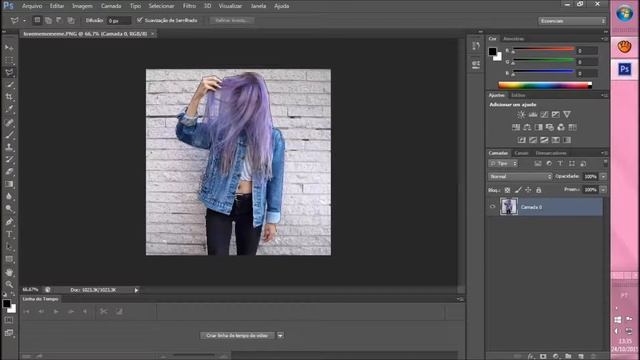Click the Refinar Aresta button
The height and width of the screenshot is (360, 640).
coord(231,20)
